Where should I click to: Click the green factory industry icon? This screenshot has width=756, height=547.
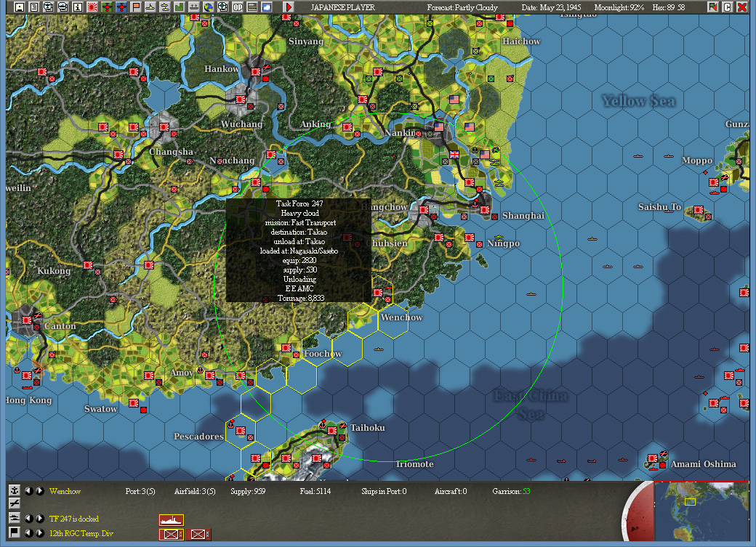(180, 7)
